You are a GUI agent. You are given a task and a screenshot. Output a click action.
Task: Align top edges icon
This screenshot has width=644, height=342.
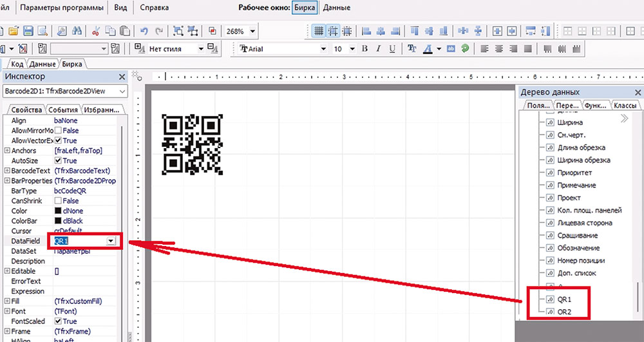point(415,31)
